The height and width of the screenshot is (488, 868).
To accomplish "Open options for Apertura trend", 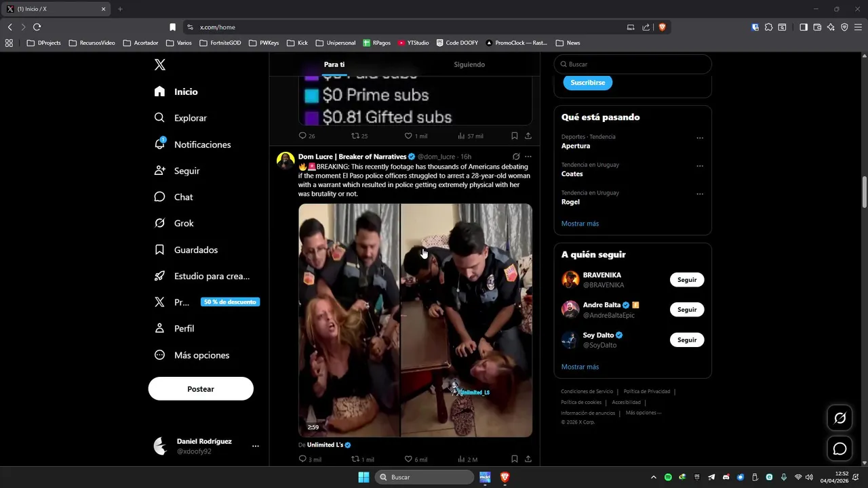I will click(x=700, y=138).
